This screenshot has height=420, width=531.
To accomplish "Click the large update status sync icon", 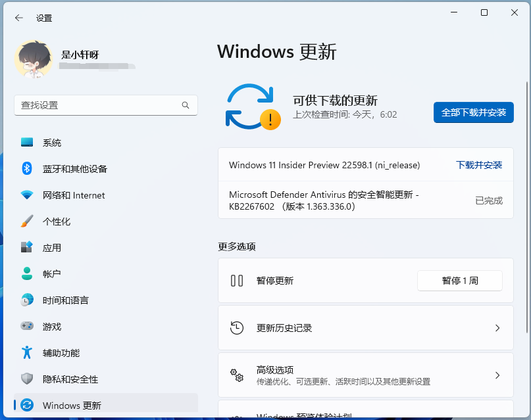I will click(252, 107).
